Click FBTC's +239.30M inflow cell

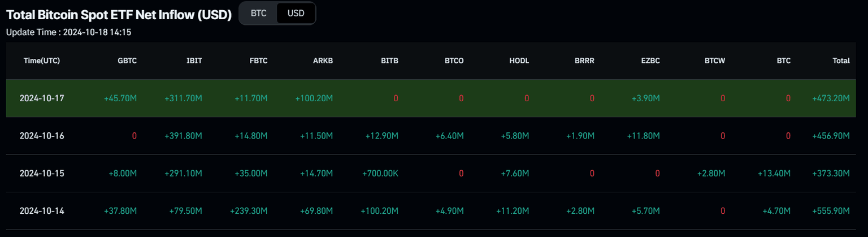pos(249,211)
